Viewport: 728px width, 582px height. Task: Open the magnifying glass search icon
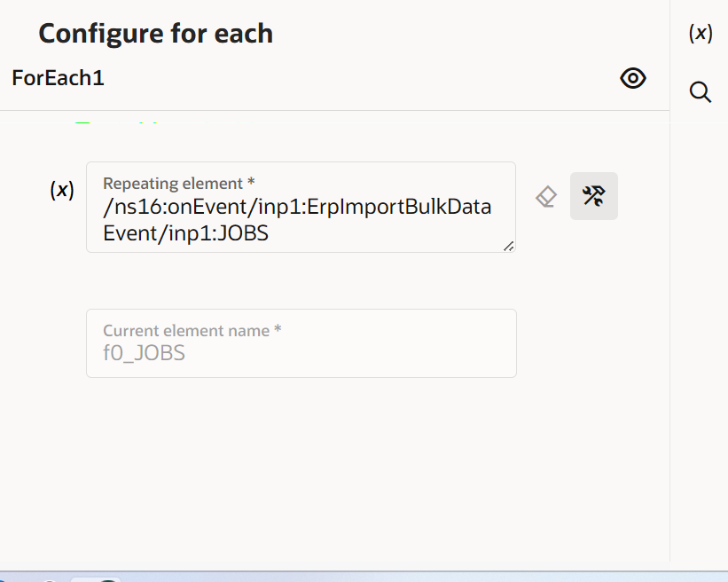click(x=700, y=91)
